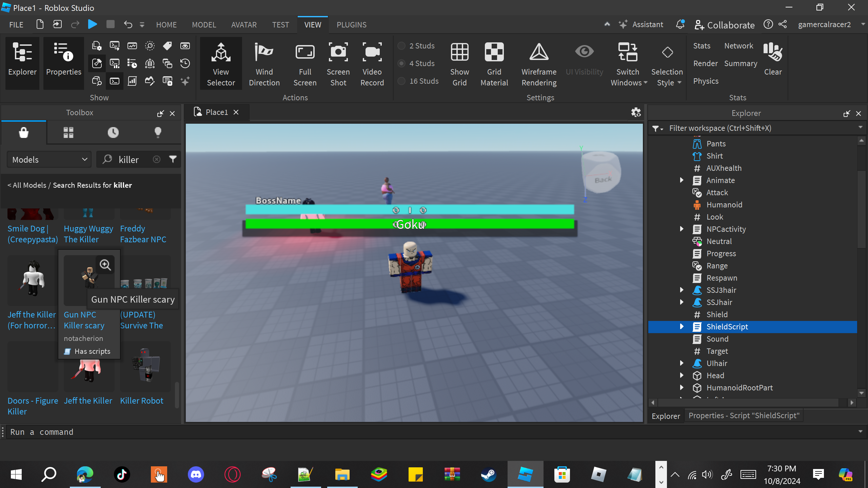Open the Properties - Script "ShieldScript" tab
The image size is (868, 488).
744,415
